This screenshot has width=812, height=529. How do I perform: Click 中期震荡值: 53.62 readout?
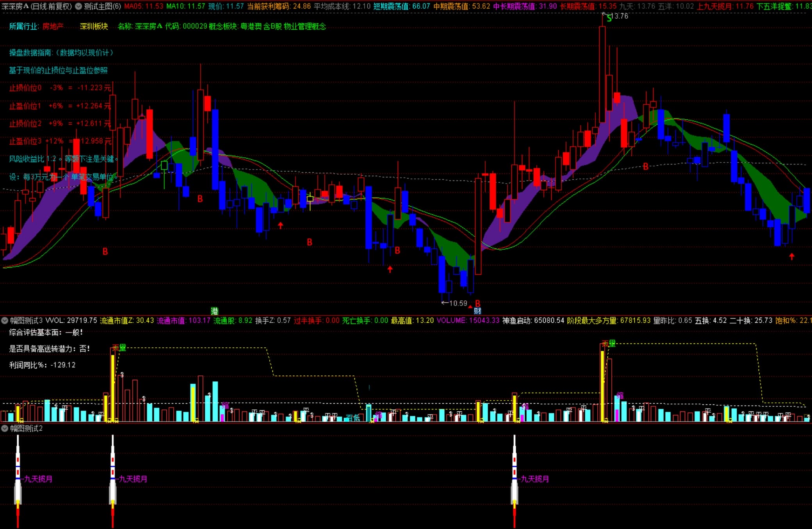coord(461,6)
